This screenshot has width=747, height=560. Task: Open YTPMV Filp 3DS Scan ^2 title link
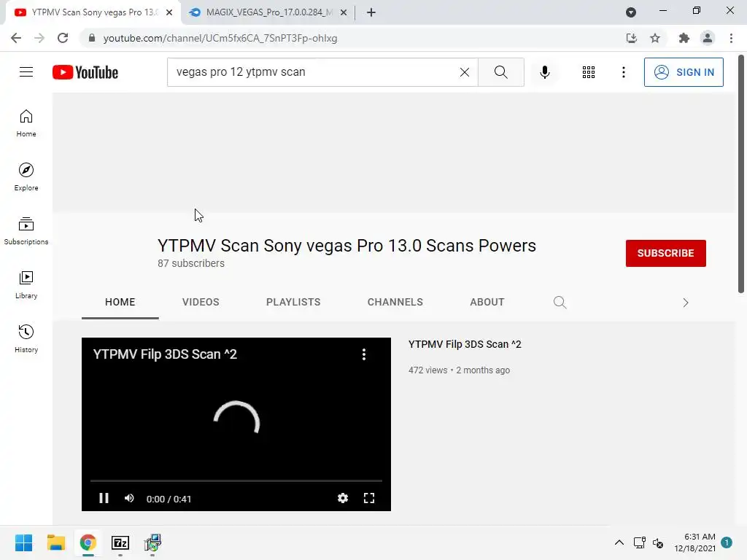[465, 344]
